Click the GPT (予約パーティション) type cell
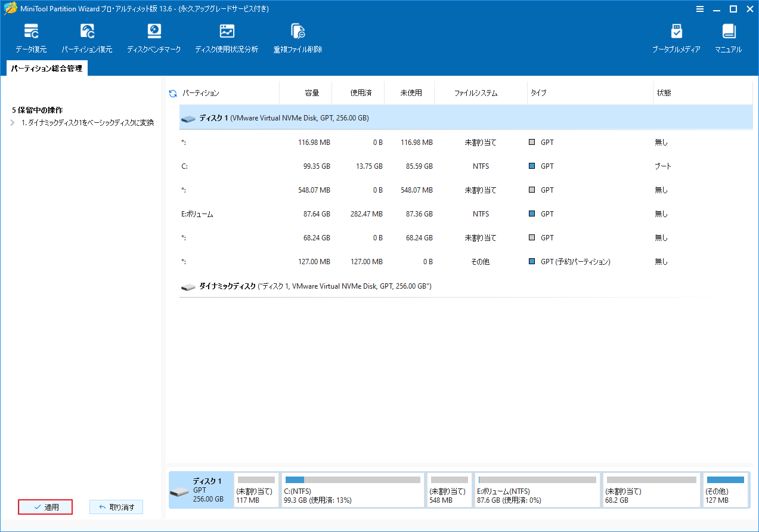Screen dimensions: 759x532 pos(575,262)
